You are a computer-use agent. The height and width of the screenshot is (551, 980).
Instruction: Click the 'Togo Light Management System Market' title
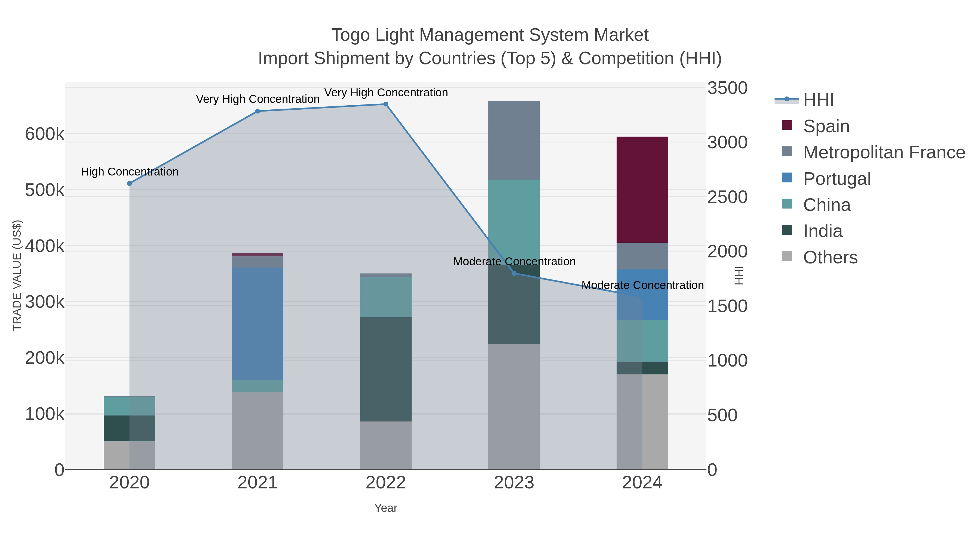coord(490,35)
